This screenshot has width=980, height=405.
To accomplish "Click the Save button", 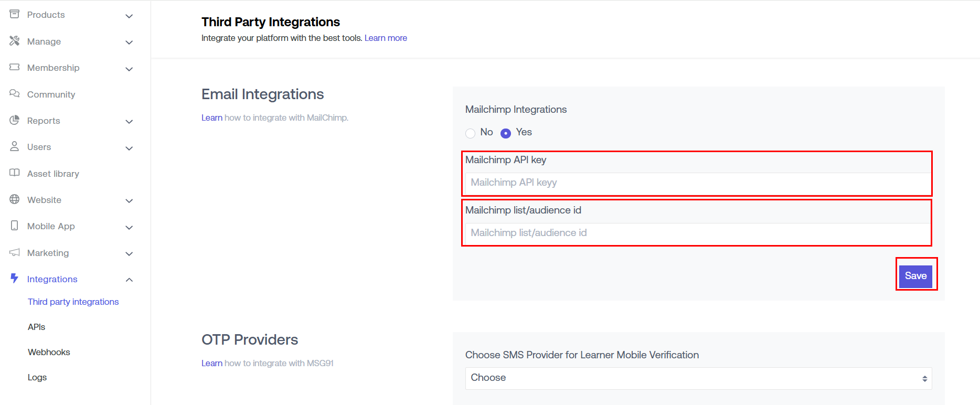I will [x=915, y=276].
